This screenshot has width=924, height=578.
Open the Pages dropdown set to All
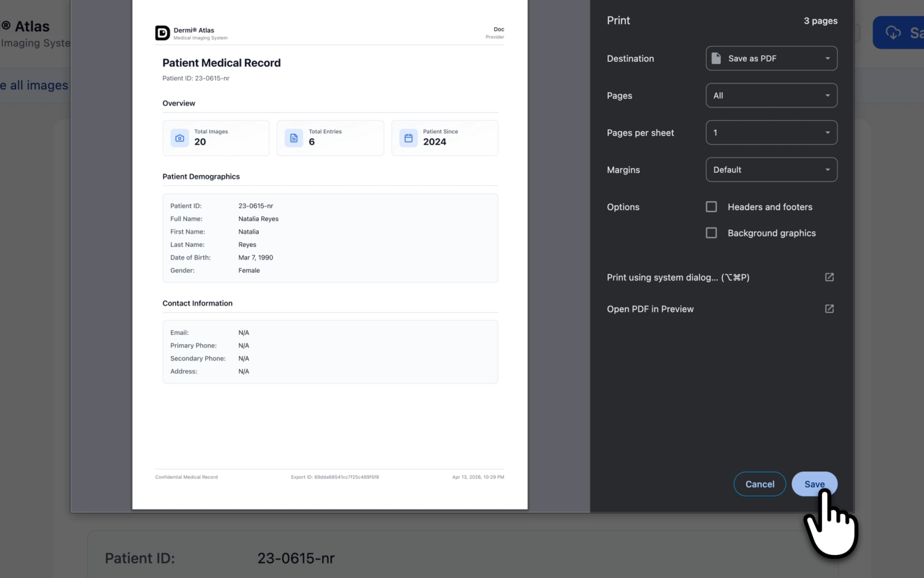(772, 95)
